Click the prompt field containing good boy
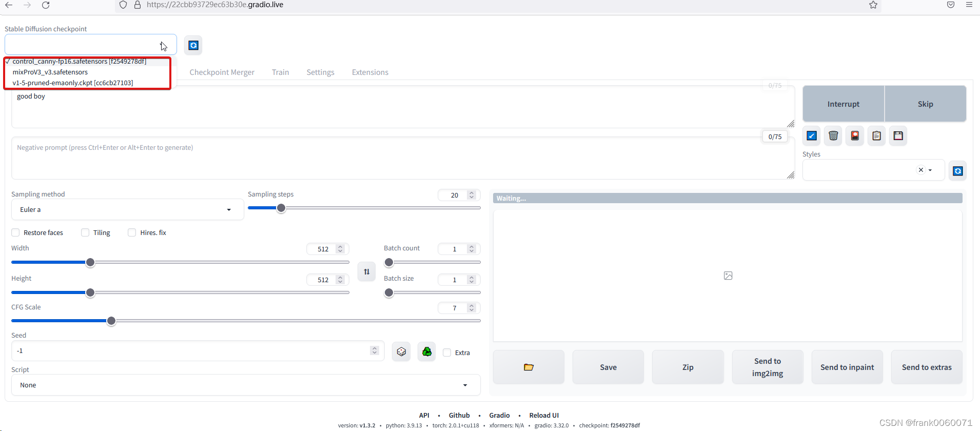Screen dimensions: 980x431 pyautogui.click(x=403, y=107)
